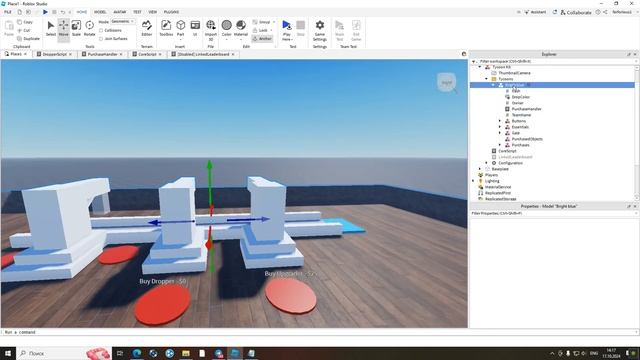This screenshot has height=360, width=640.
Task: Click the Undo arrow in quick access
Action: tap(62, 12)
